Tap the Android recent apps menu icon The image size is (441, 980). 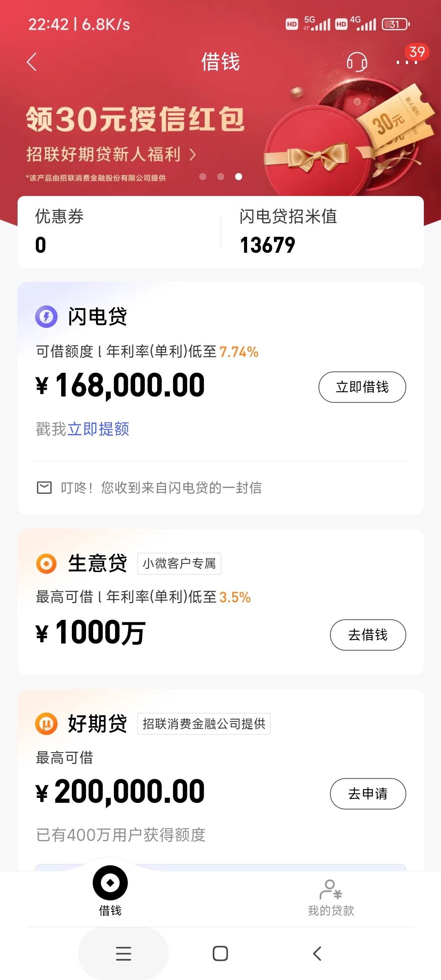coord(123,953)
